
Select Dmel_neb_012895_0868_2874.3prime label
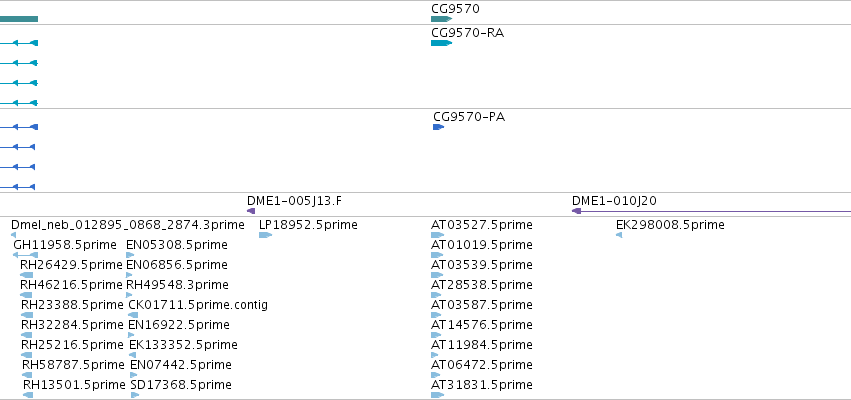(128, 225)
